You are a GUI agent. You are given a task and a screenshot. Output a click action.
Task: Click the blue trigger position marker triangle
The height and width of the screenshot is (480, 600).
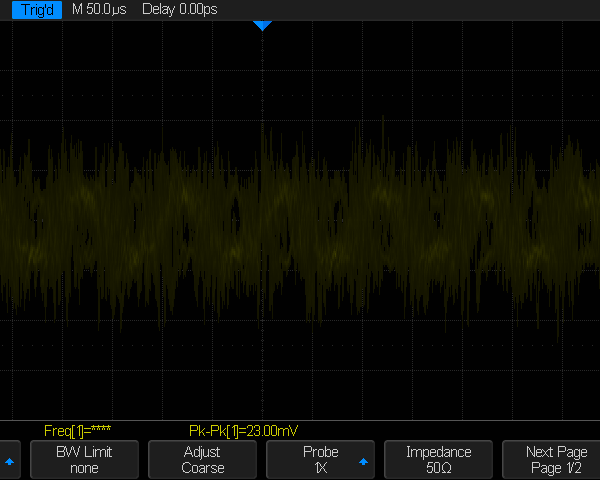pos(262,25)
